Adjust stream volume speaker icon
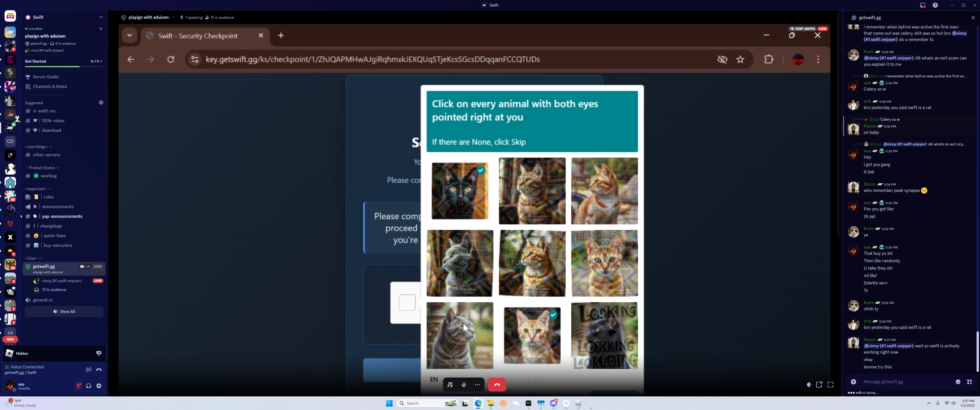 (808, 385)
